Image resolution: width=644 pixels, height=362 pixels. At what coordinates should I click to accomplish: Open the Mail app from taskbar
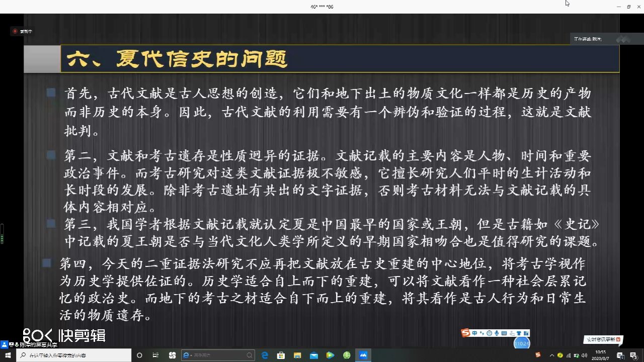[x=314, y=355]
